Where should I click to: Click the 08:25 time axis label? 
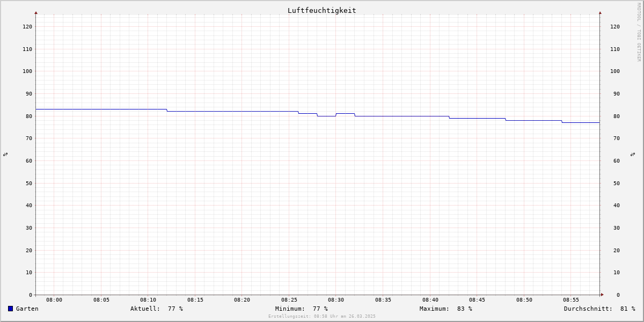[289, 300]
